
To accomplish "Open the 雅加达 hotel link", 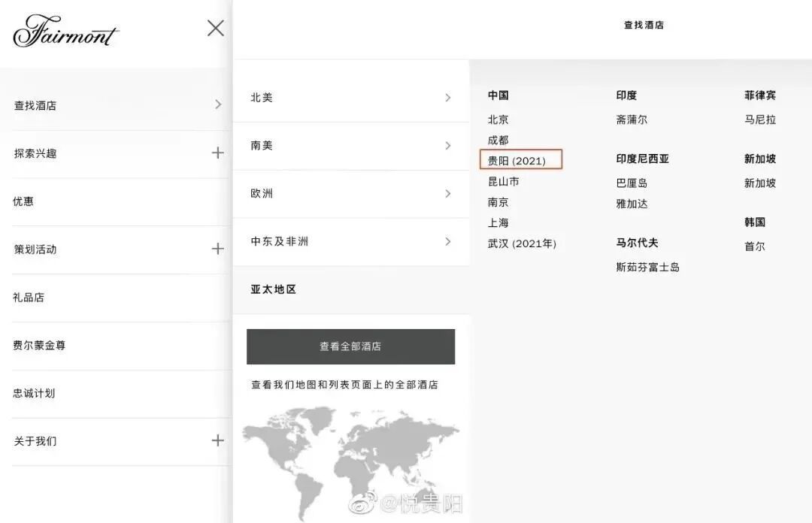I will click(632, 204).
